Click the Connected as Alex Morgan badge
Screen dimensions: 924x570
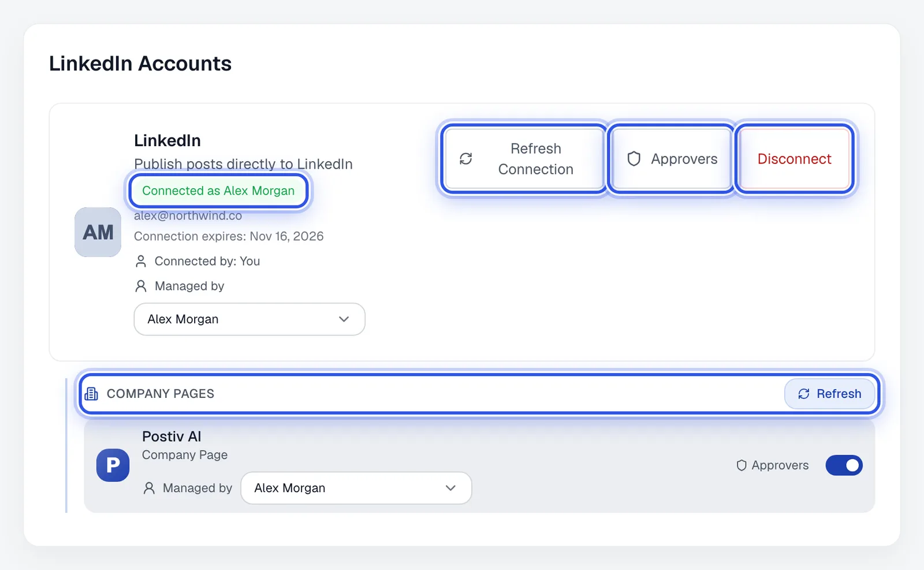pyautogui.click(x=218, y=191)
